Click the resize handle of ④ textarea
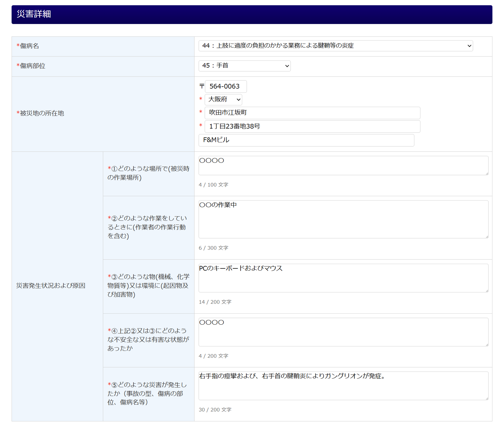Screen dimensions: 504x428 pos(487,345)
